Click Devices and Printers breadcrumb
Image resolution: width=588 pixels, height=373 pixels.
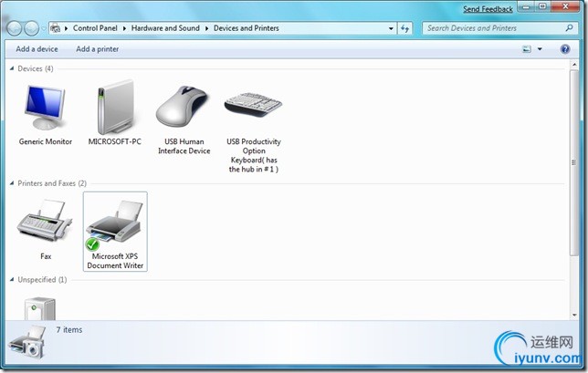tap(247, 28)
